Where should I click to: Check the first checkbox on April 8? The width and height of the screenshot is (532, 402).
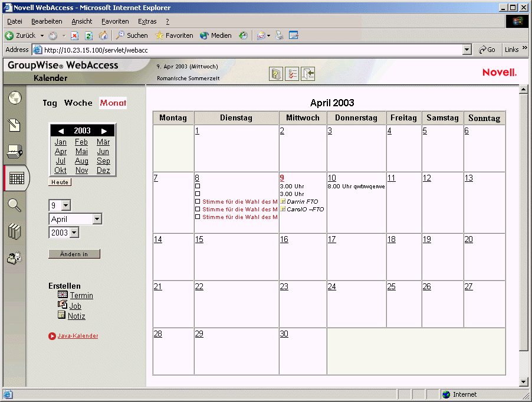198,186
